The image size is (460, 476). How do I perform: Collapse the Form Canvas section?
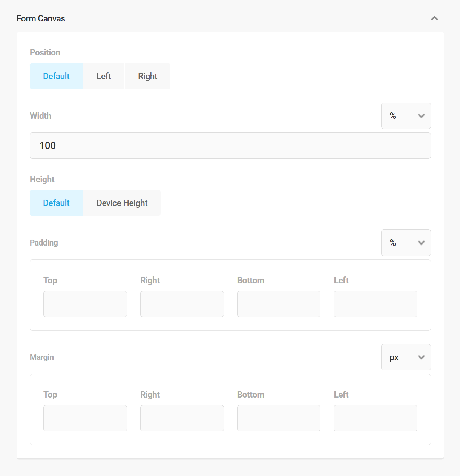pyautogui.click(x=434, y=18)
